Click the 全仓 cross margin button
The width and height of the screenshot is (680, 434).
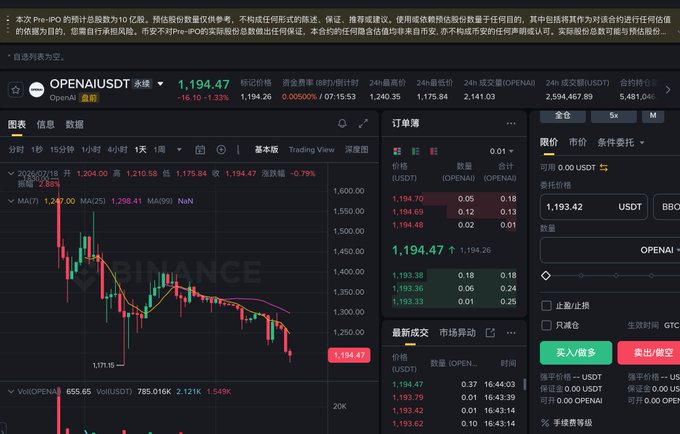(562, 115)
